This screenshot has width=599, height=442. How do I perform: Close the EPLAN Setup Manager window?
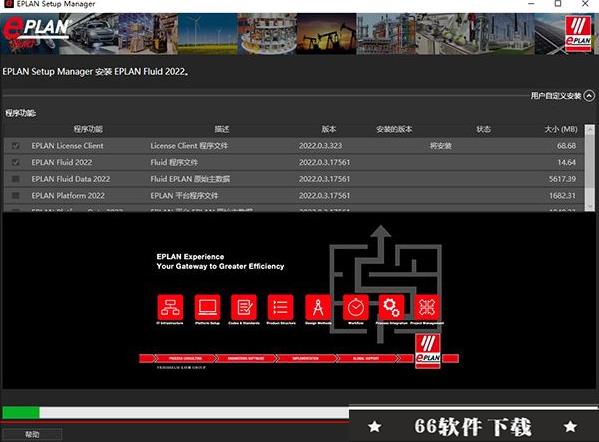585,4
